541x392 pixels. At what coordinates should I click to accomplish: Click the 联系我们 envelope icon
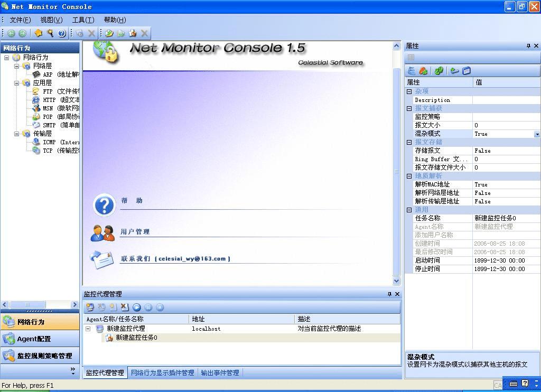tap(102, 259)
